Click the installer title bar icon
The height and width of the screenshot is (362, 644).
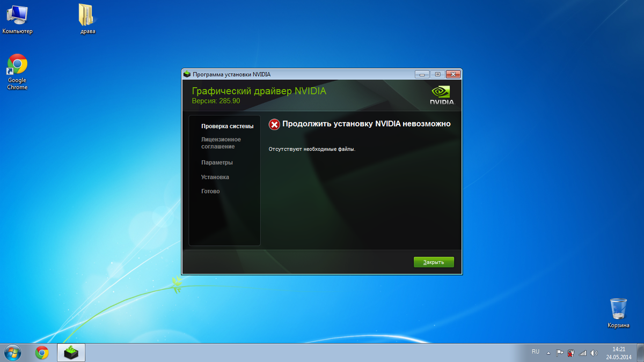pyautogui.click(x=187, y=74)
